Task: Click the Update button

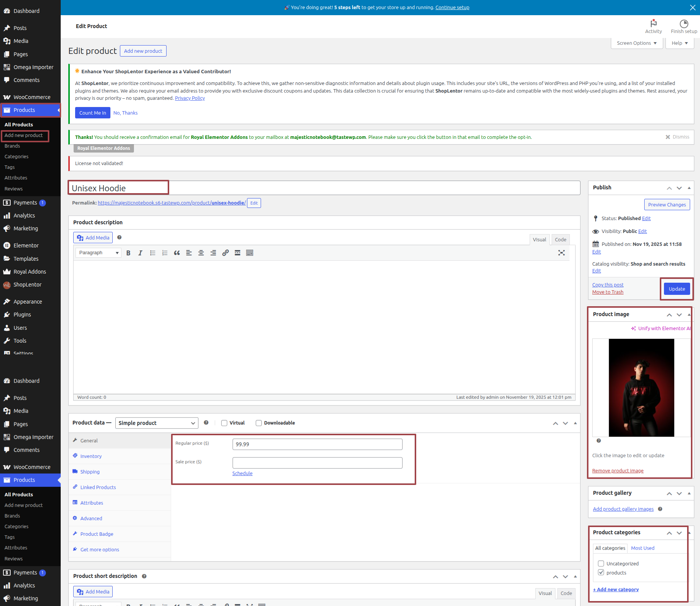Action: 677,289
